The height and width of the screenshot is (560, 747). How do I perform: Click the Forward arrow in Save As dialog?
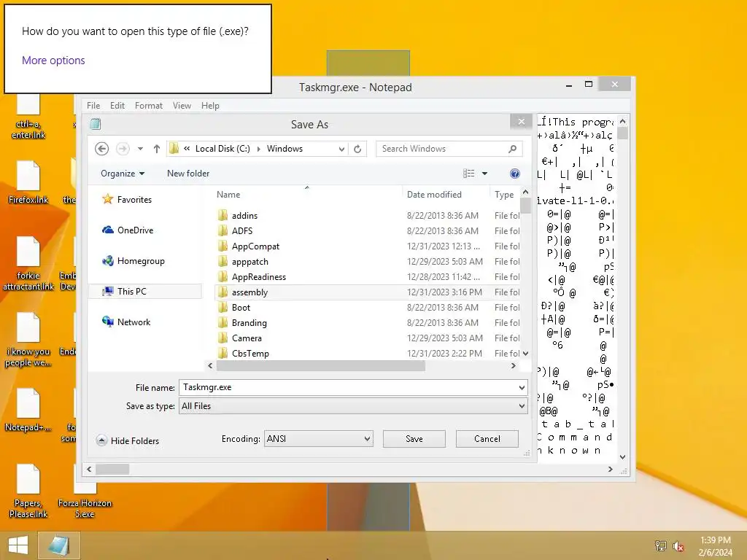tap(123, 149)
